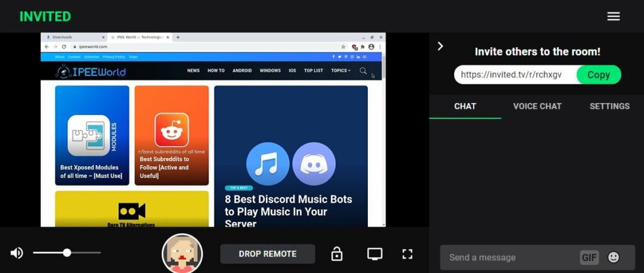The width and height of the screenshot is (644, 273).
Task: Mute the room volume speaker icon
Action: (x=17, y=253)
